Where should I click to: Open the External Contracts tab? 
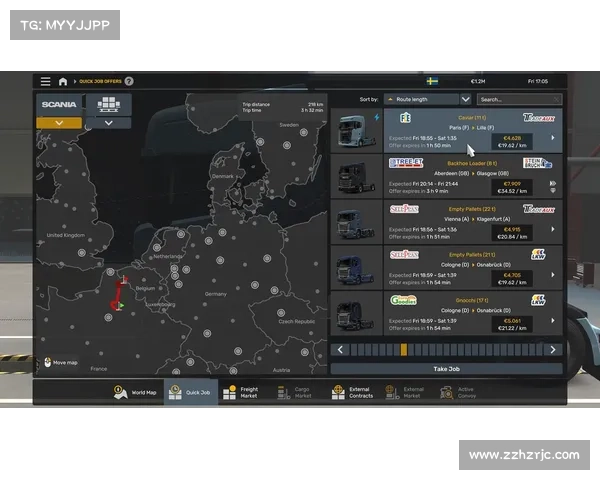[352, 392]
